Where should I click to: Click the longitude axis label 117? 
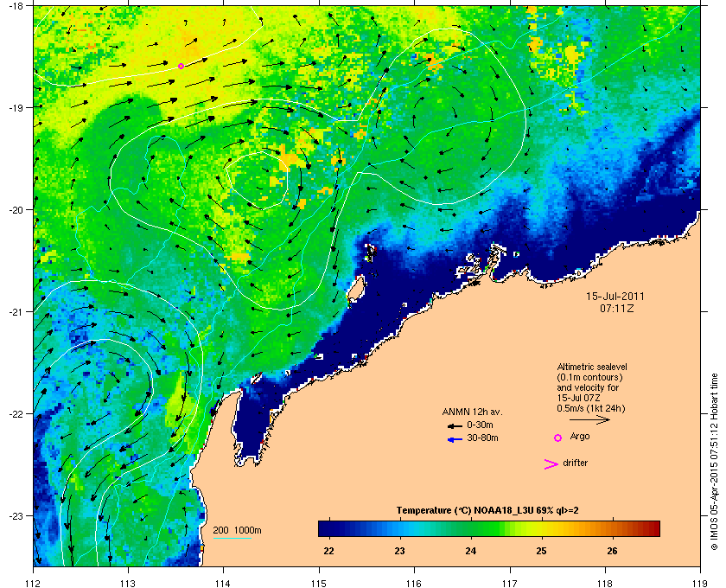click(x=510, y=584)
